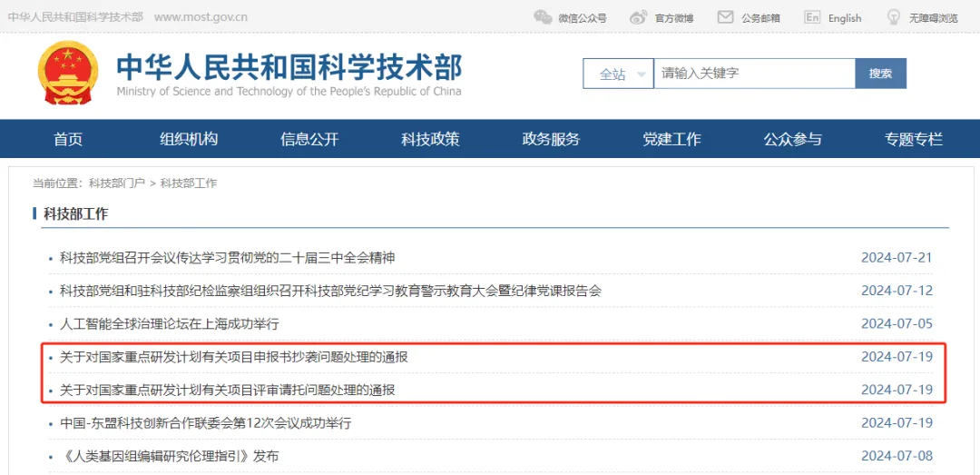The image size is (980, 475).
Task: Open the 评审请托问题处理 notice link
Action: (227, 390)
